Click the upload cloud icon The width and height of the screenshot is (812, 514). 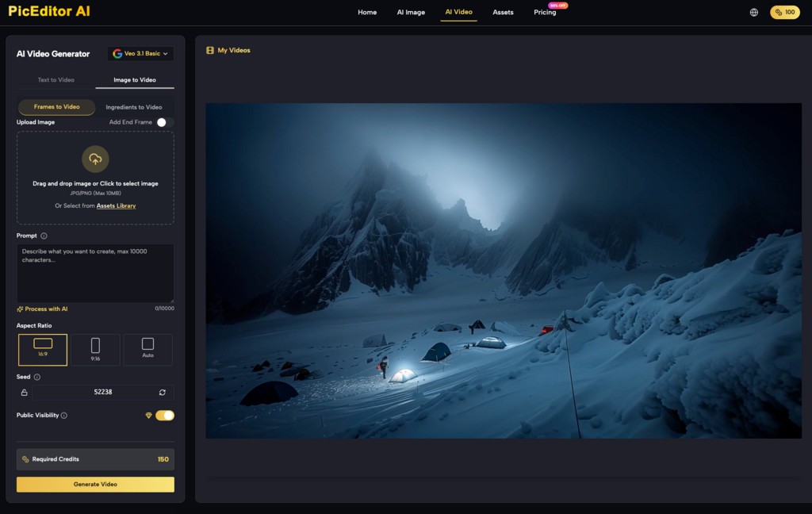coord(95,159)
